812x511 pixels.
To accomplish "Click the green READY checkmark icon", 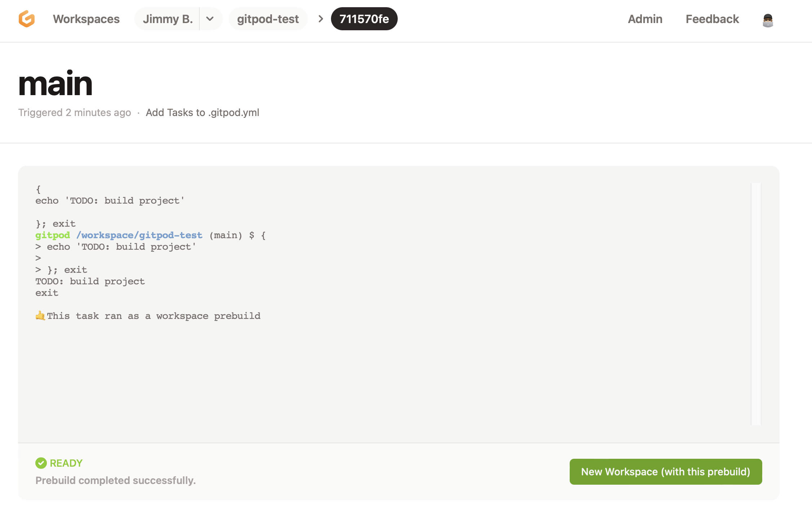I will (x=41, y=463).
